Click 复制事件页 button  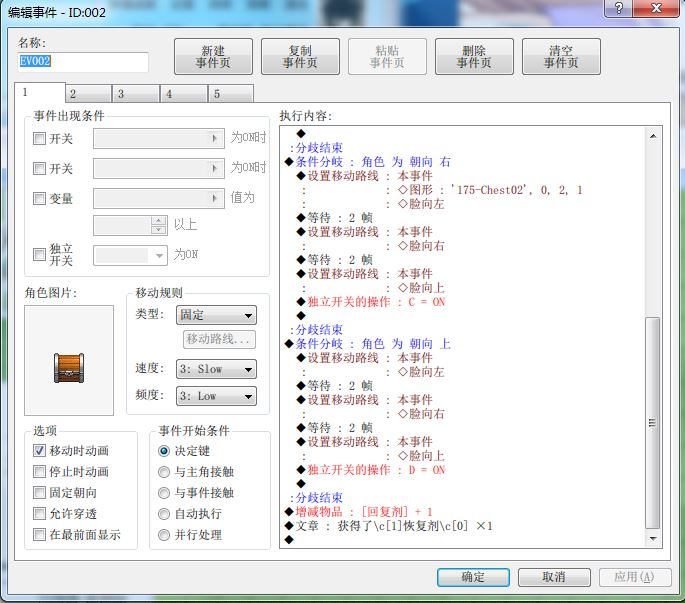(x=300, y=57)
